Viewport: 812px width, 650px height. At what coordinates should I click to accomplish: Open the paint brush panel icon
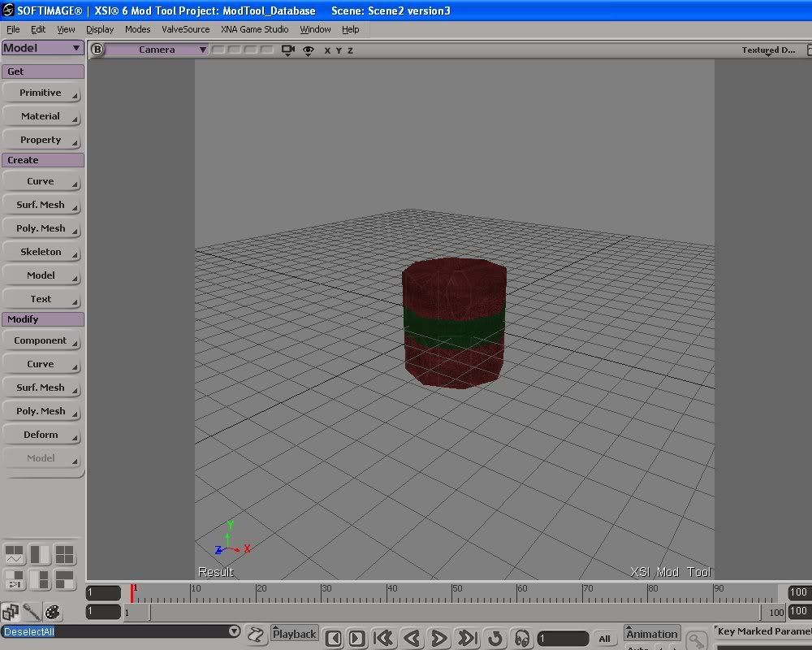tap(31, 612)
